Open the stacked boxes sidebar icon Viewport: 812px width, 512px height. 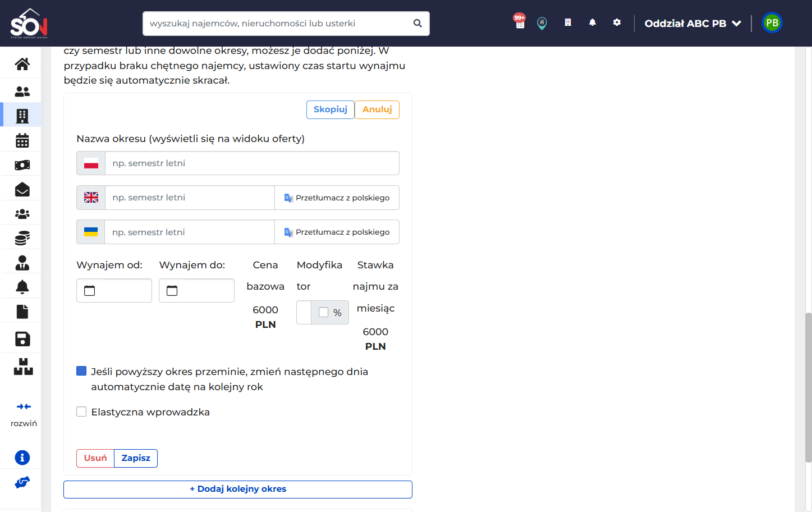24,367
